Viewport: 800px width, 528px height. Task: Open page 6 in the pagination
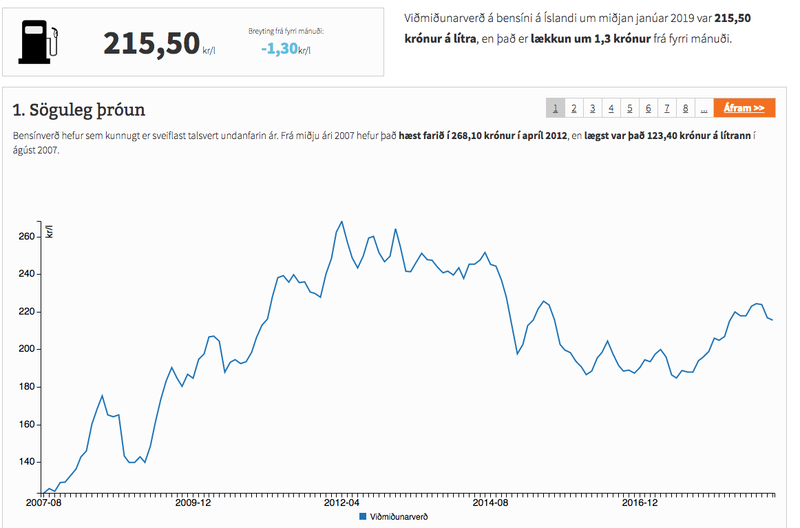[649, 108]
